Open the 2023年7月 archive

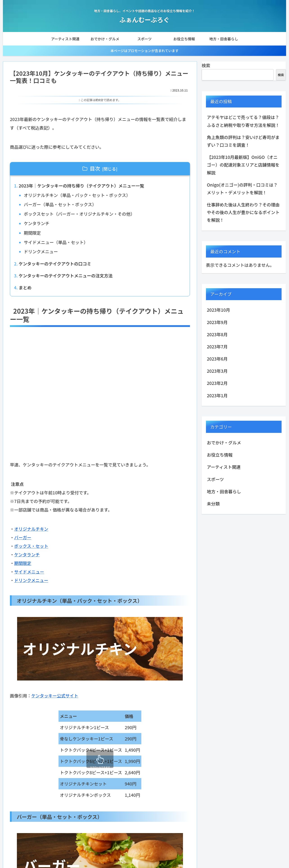[217, 347]
